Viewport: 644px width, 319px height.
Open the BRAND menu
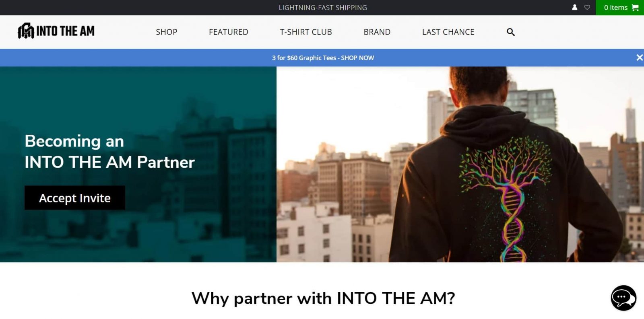[x=377, y=32]
